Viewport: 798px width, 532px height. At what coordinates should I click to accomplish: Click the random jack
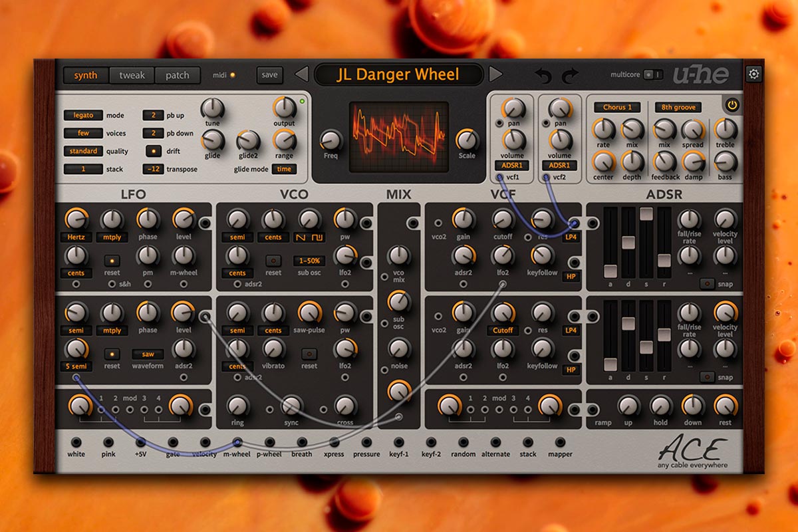463,442
